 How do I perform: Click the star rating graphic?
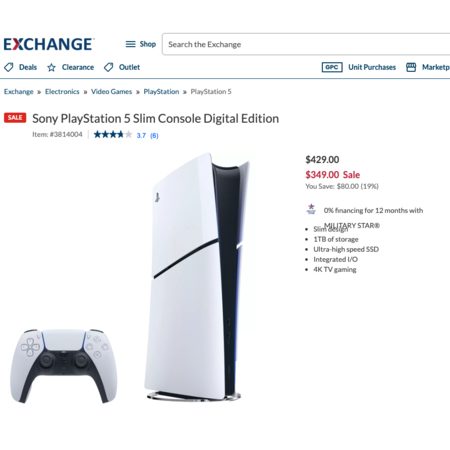(113, 135)
